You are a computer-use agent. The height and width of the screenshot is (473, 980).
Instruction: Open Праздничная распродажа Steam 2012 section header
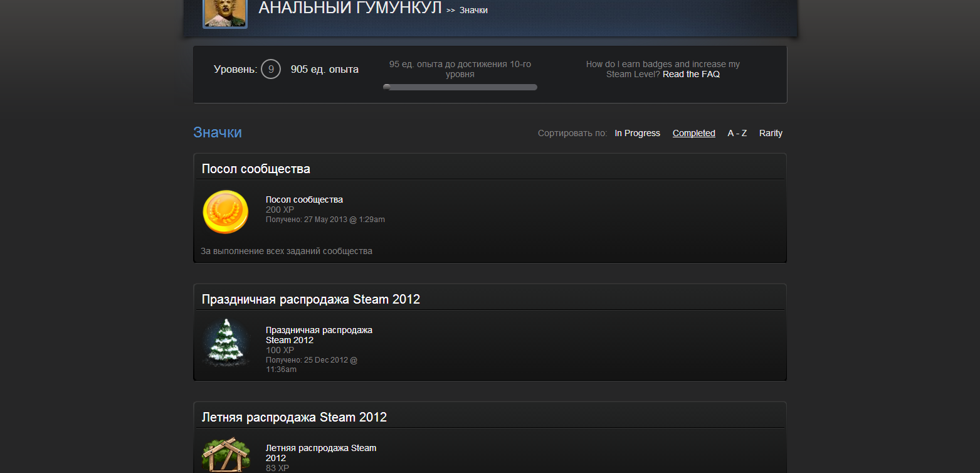[490, 299]
